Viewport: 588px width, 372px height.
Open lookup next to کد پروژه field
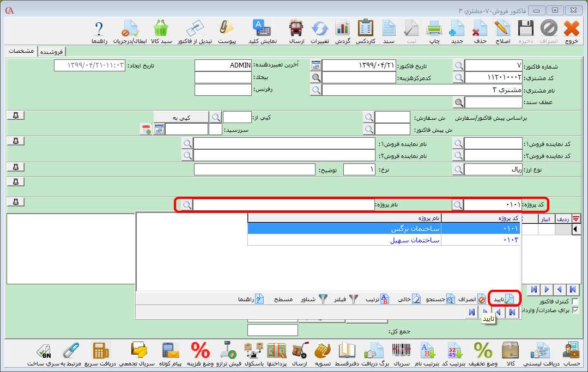pyautogui.click(x=459, y=205)
